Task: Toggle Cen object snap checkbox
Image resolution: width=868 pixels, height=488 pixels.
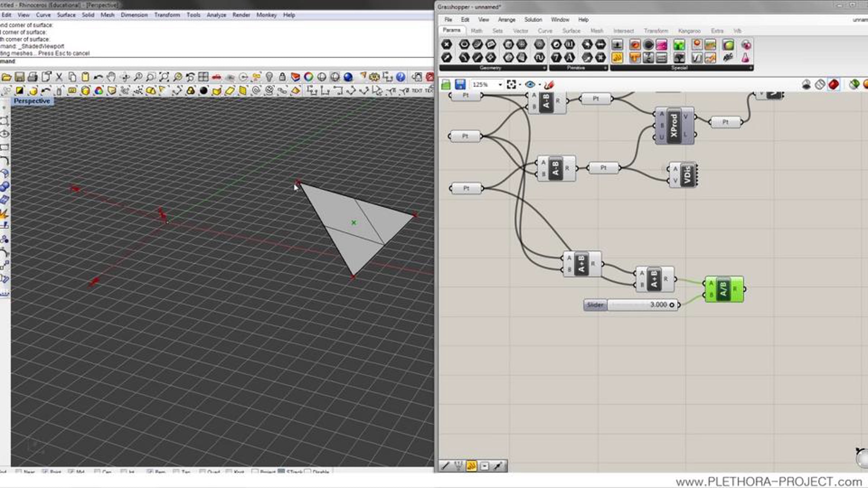Action: click(97, 472)
